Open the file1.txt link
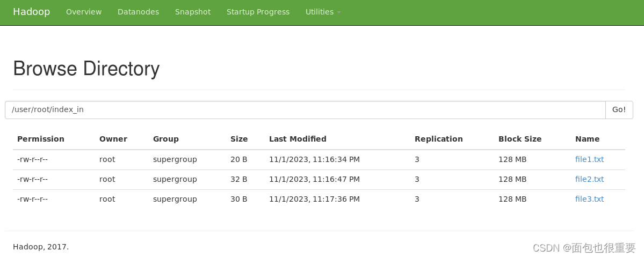The image size is (644, 258). (x=589, y=159)
